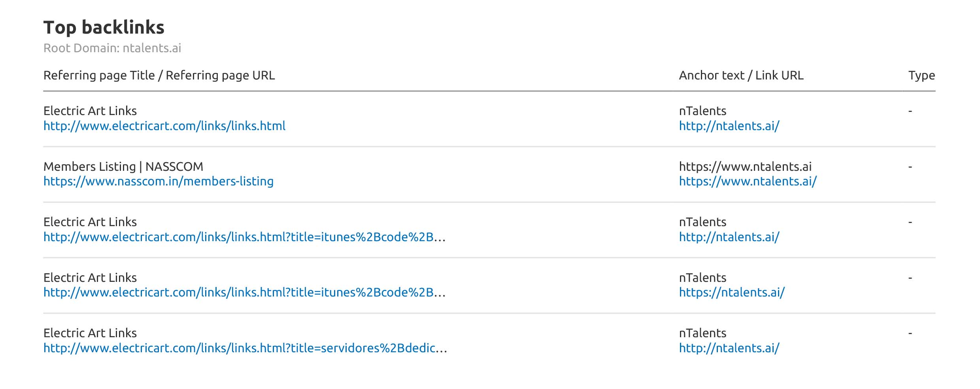Open http://ntalents.ai/ link in the servidores row
Image resolution: width=980 pixels, height=389 pixels.
(x=729, y=348)
